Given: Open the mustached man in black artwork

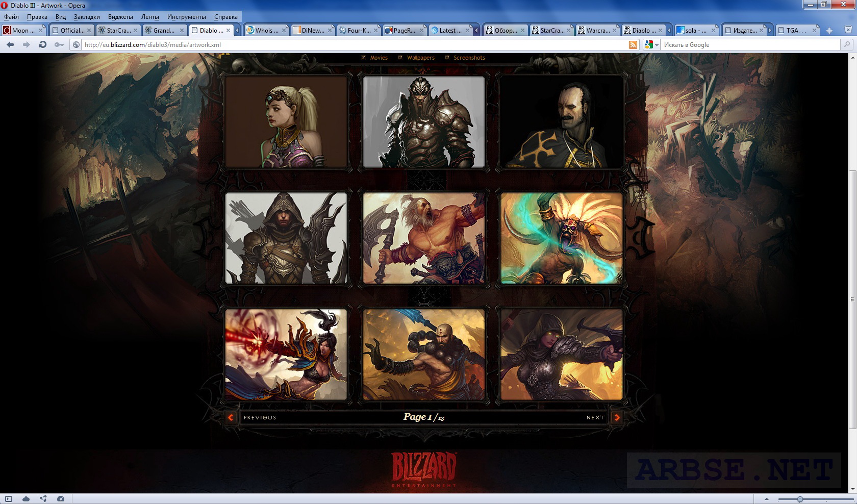Looking at the screenshot, I should 562,122.
